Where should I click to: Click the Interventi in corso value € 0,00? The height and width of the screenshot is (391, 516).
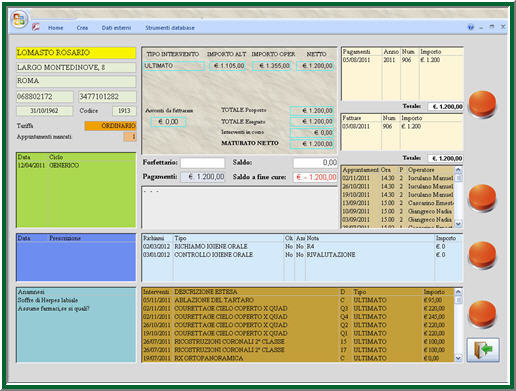312,133
